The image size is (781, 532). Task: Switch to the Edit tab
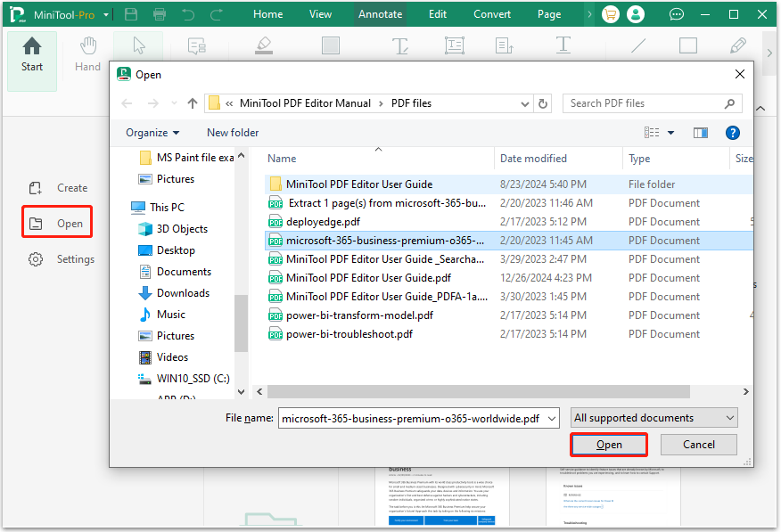click(438, 14)
